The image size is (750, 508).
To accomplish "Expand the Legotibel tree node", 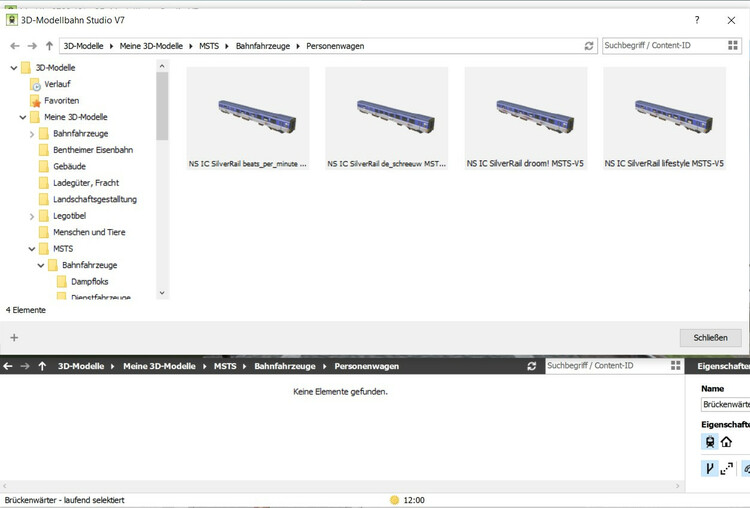I will click(32, 216).
